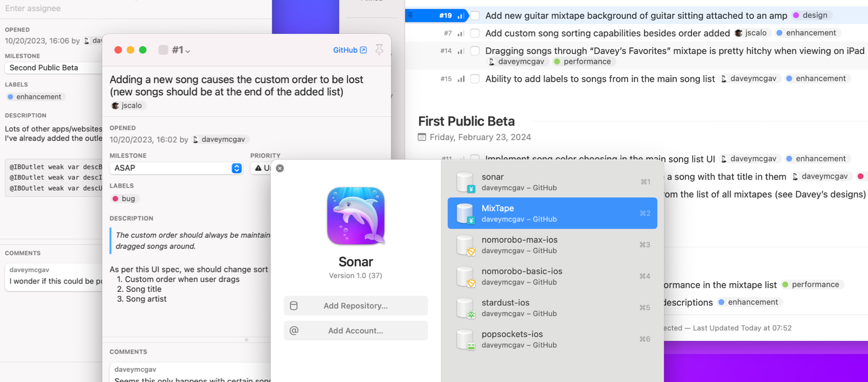This screenshot has height=382, width=868.
Task: Click the MixTape repository database icon
Action: click(x=465, y=214)
